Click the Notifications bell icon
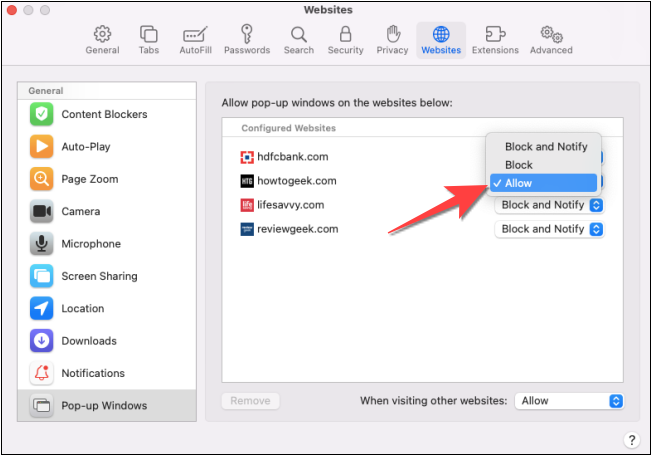The width and height of the screenshot is (654, 458). click(x=41, y=373)
